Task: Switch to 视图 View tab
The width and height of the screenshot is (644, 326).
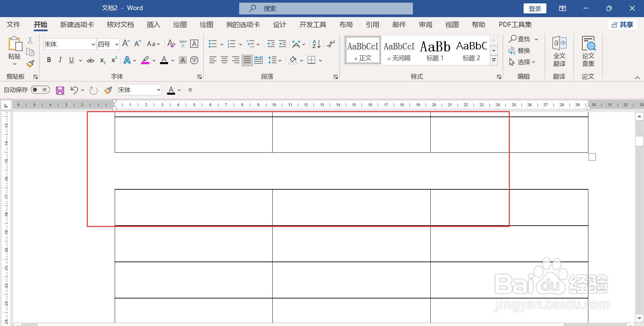Action: coord(452,25)
